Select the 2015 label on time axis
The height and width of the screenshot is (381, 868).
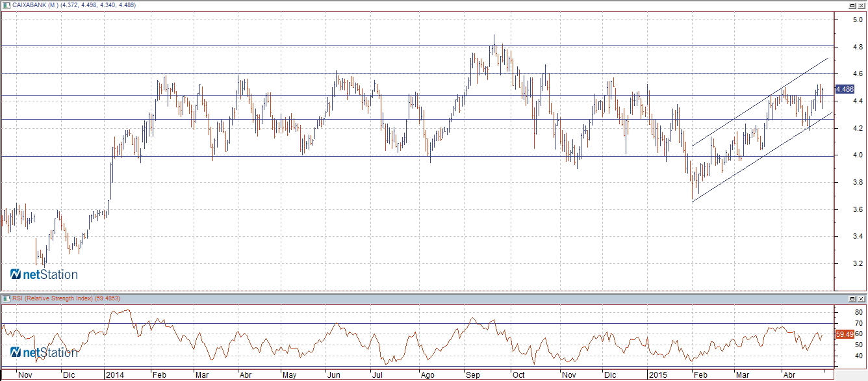tap(658, 375)
